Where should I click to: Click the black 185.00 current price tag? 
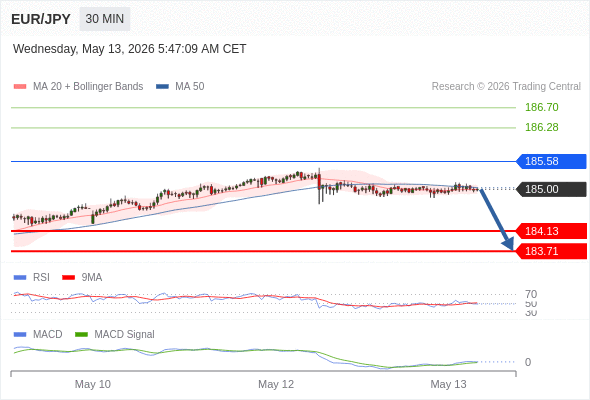551,189
